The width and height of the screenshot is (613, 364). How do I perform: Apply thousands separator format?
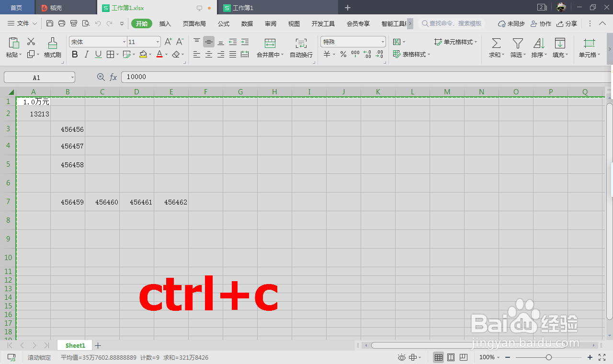(x=355, y=54)
